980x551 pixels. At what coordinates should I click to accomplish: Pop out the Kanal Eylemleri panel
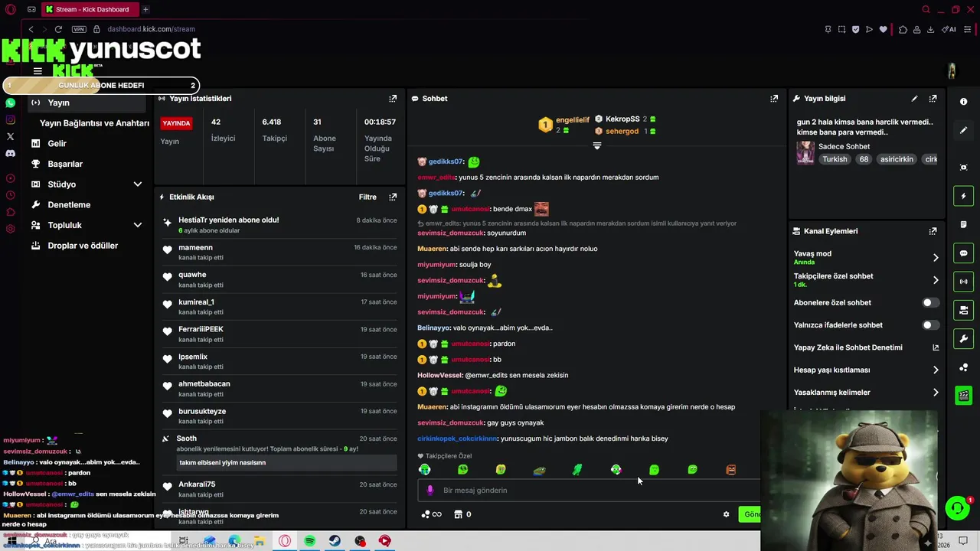tap(933, 231)
